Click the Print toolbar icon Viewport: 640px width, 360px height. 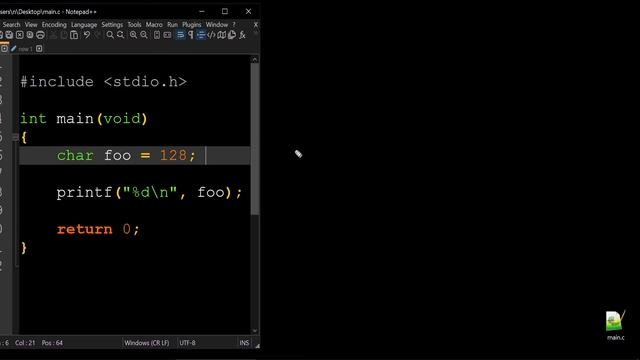(x=40, y=35)
